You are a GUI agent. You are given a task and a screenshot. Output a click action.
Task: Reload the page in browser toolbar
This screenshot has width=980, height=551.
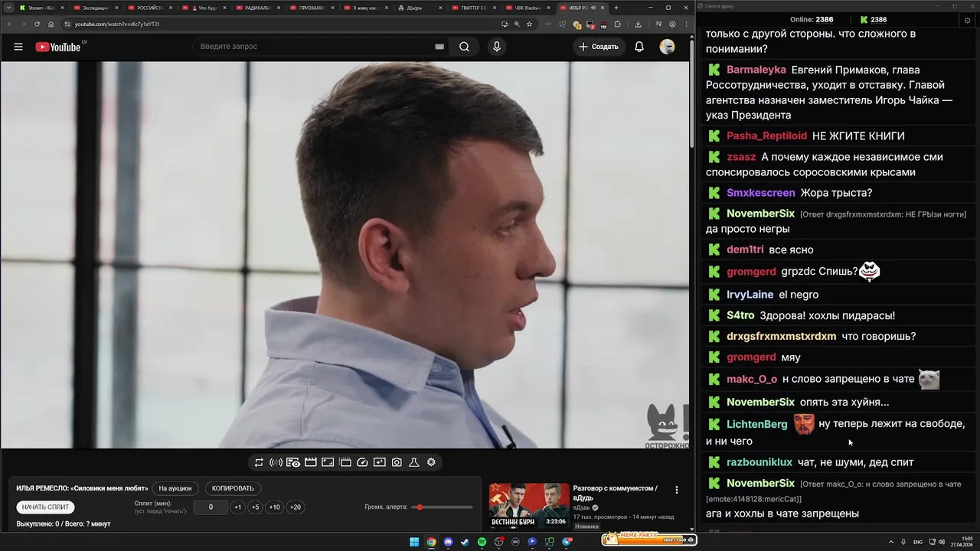[x=38, y=24]
